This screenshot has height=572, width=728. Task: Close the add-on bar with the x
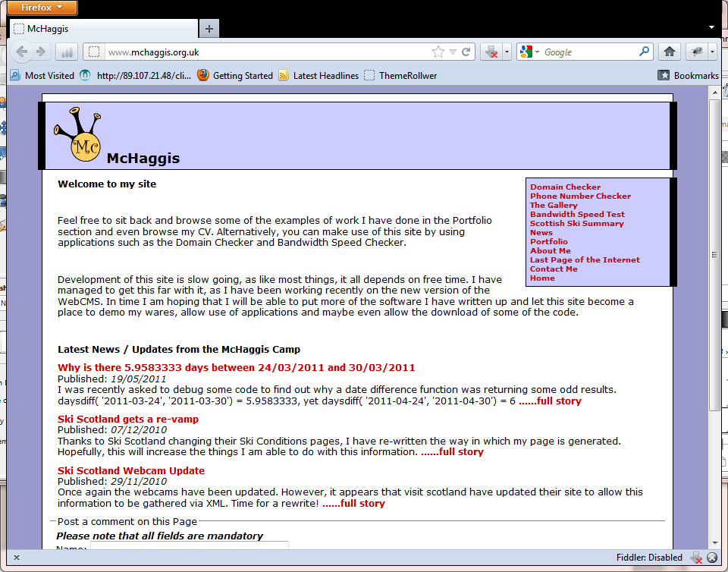[x=16, y=558]
